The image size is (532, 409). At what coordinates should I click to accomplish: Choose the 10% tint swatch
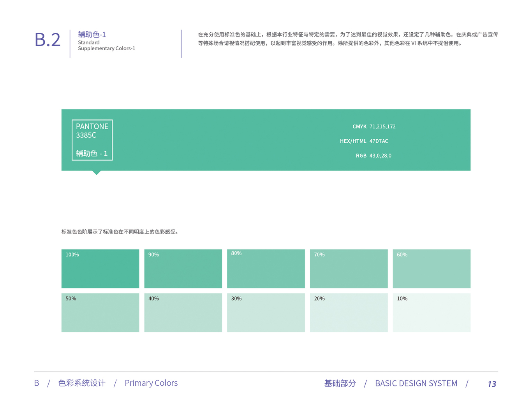tap(432, 312)
